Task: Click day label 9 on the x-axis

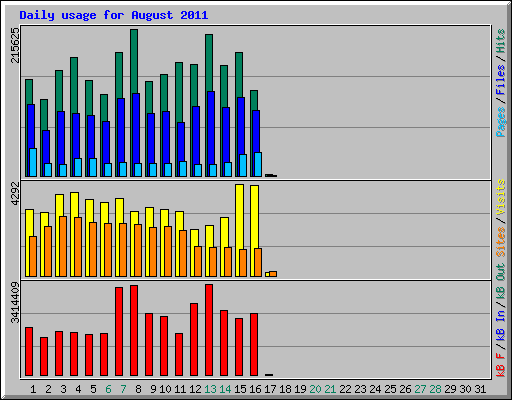Action: tap(153, 389)
